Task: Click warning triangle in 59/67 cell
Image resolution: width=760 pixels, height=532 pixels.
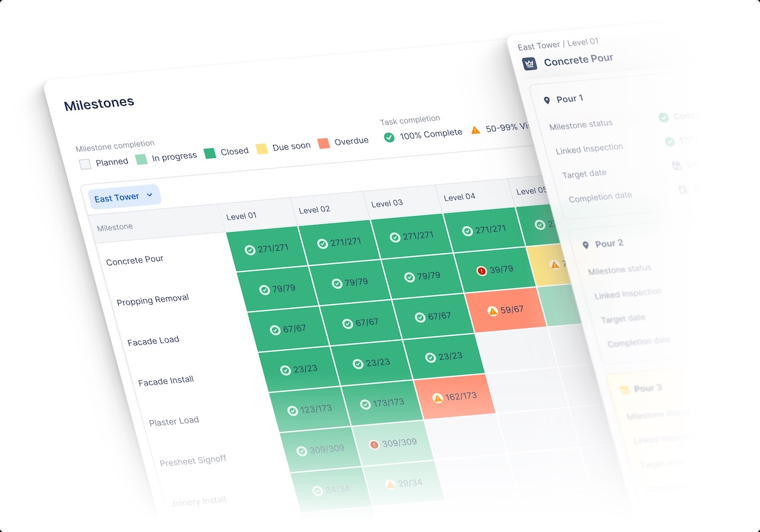Action: (x=492, y=311)
